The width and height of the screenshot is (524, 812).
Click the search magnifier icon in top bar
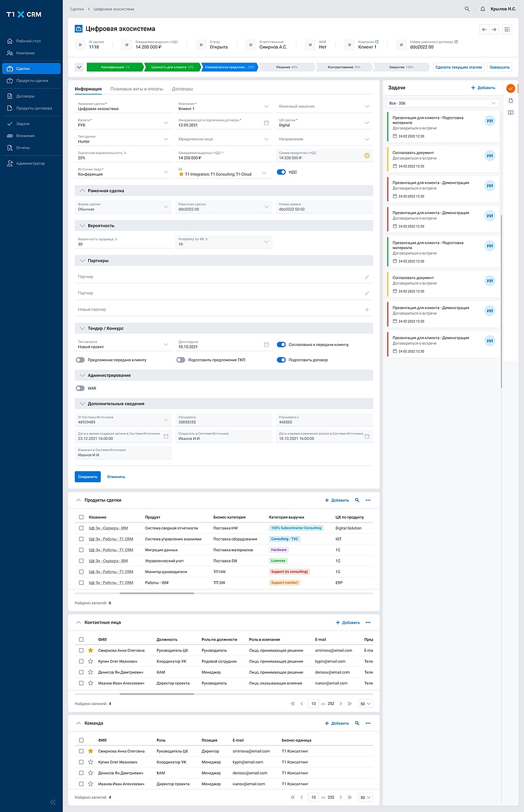467,9
